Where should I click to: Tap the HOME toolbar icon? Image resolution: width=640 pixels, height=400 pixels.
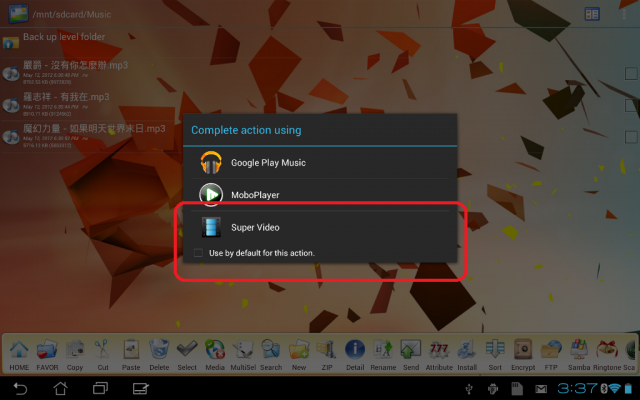coord(19,354)
